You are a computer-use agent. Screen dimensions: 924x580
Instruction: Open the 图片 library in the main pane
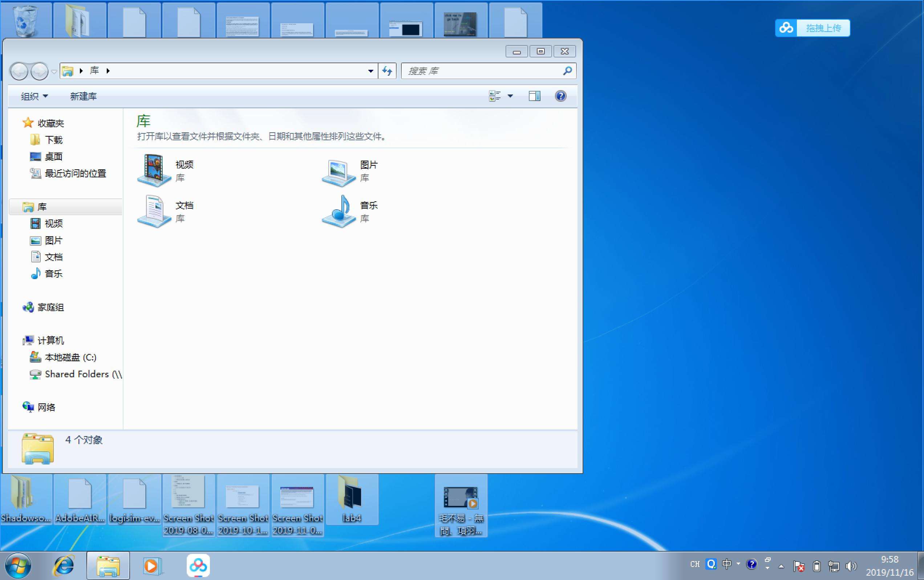pyautogui.click(x=350, y=171)
